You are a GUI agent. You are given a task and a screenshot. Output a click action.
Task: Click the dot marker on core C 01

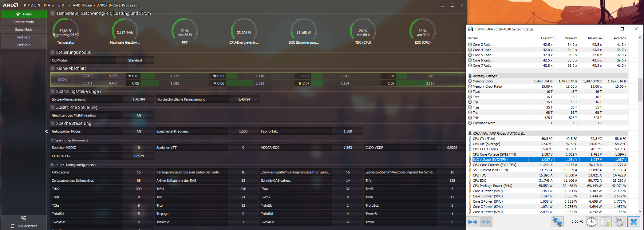pos(129,76)
